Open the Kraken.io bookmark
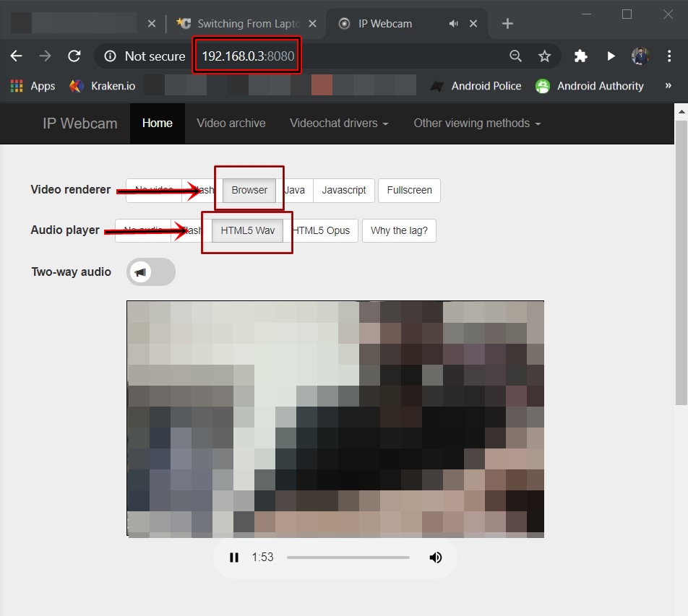Image resolution: width=688 pixels, height=616 pixels. pyautogui.click(x=103, y=86)
